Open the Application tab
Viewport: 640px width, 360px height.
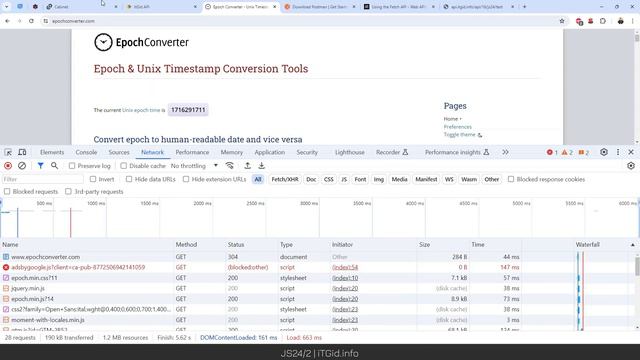(x=270, y=152)
